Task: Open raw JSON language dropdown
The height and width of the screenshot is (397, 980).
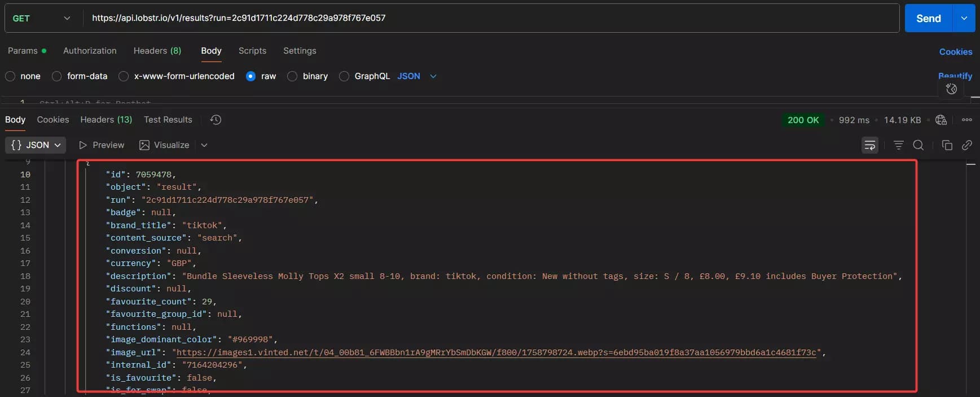Action: click(x=417, y=76)
